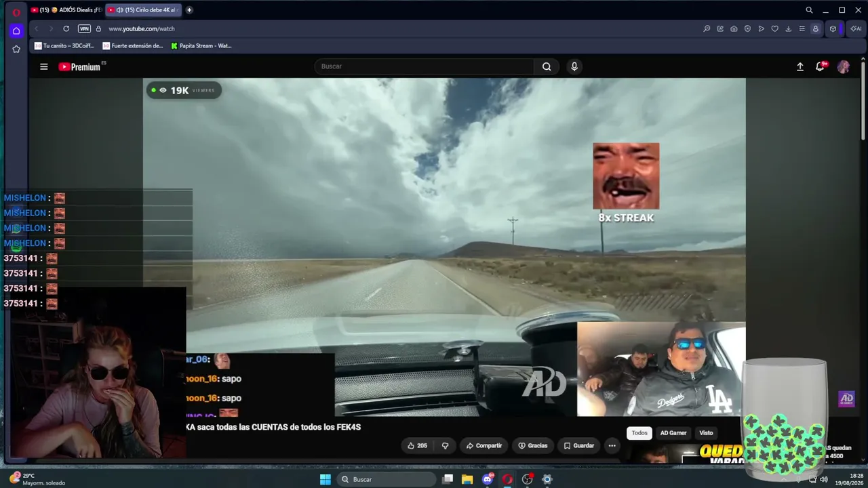The height and width of the screenshot is (488, 868).
Task: Open a new browser tab
Action: coord(189,10)
